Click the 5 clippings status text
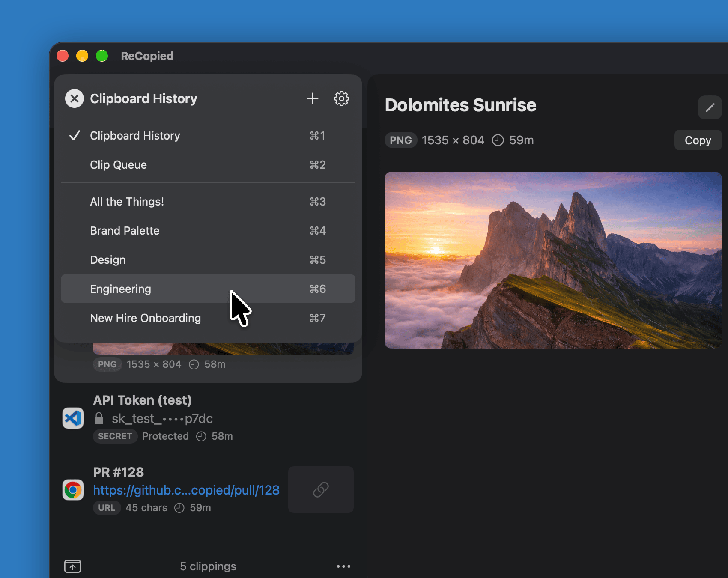This screenshot has height=578, width=728. pyautogui.click(x=208, y=566)
